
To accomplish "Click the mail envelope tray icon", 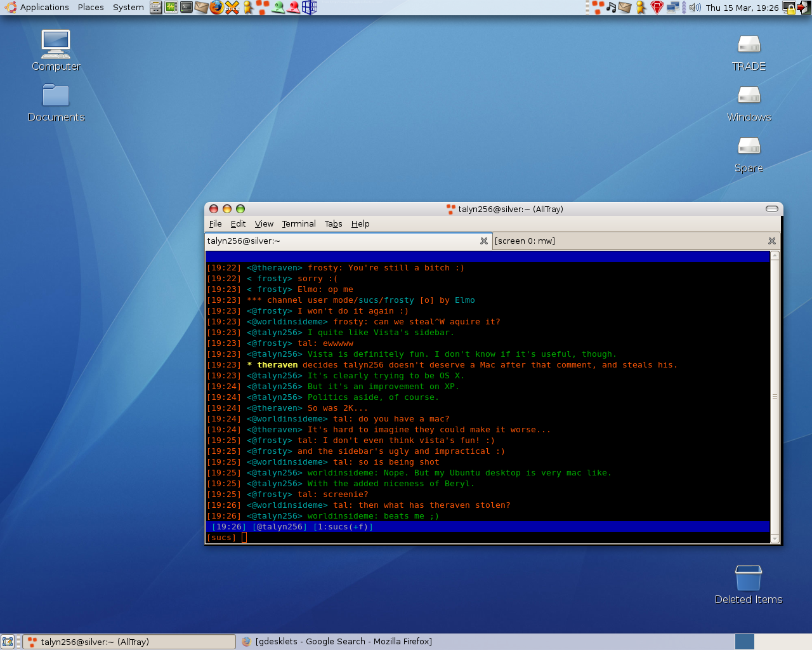I will pyautogui.click(x=625, y=8).
